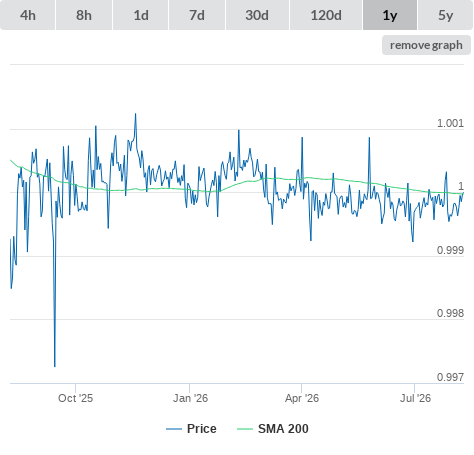Image resolution: width=474 pixels, height=455 pixels.
Task: Switch to the 8h time range
Action: point(84,15)
